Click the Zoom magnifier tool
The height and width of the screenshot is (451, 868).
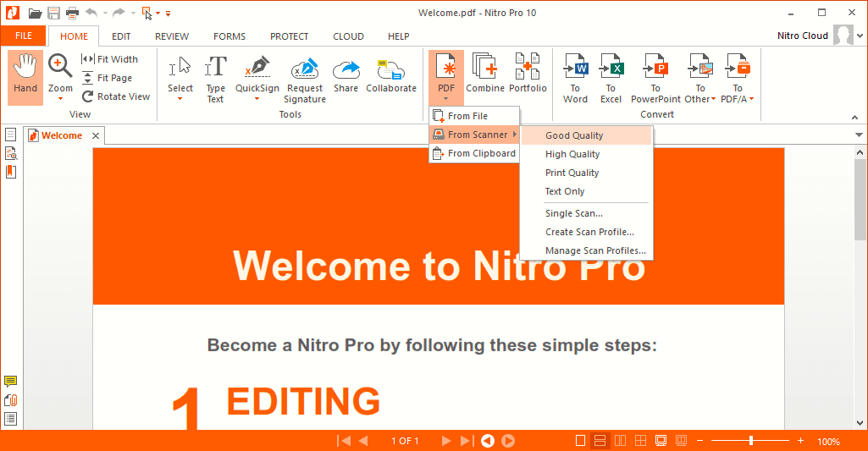[x=60, y=77]
